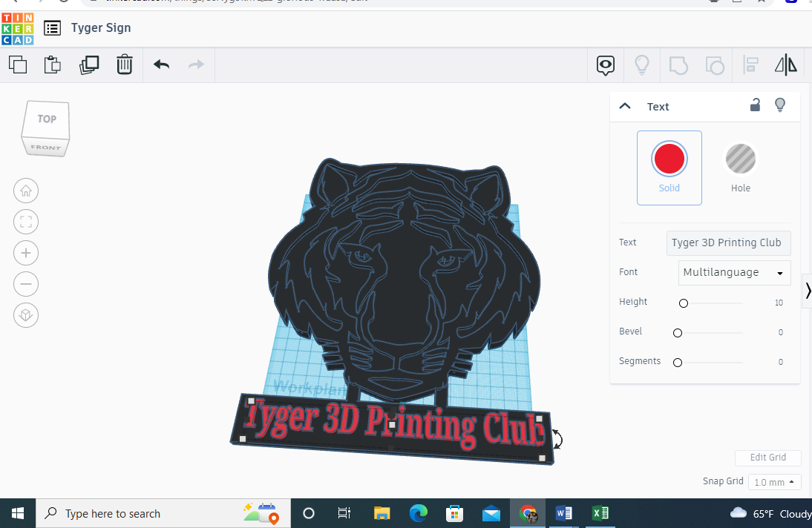
Task: Select the Solid material option
Action: click(669, 168)
